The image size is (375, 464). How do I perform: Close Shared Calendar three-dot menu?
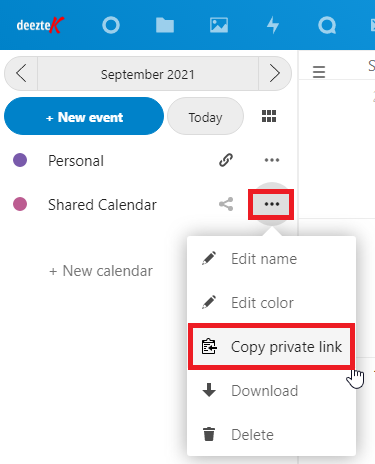(x=272, y=204)
